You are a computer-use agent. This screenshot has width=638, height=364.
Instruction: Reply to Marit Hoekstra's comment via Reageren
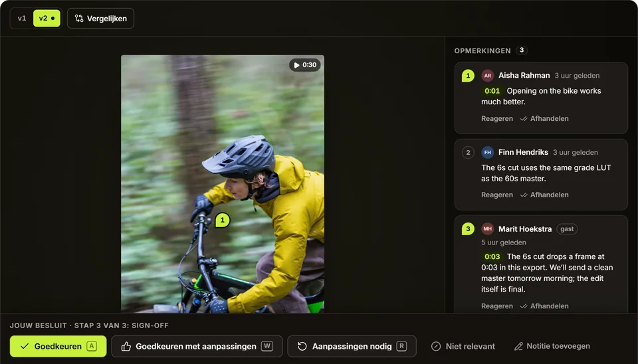tap(497, 306)
